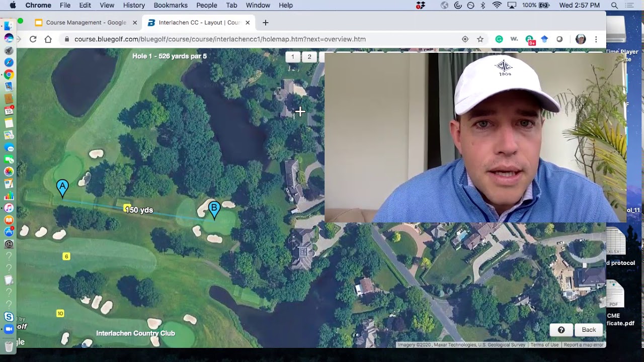Switch to Interlachen CC Layout tab
Screen dimensions: 644x362
click(x=199, y=23)
